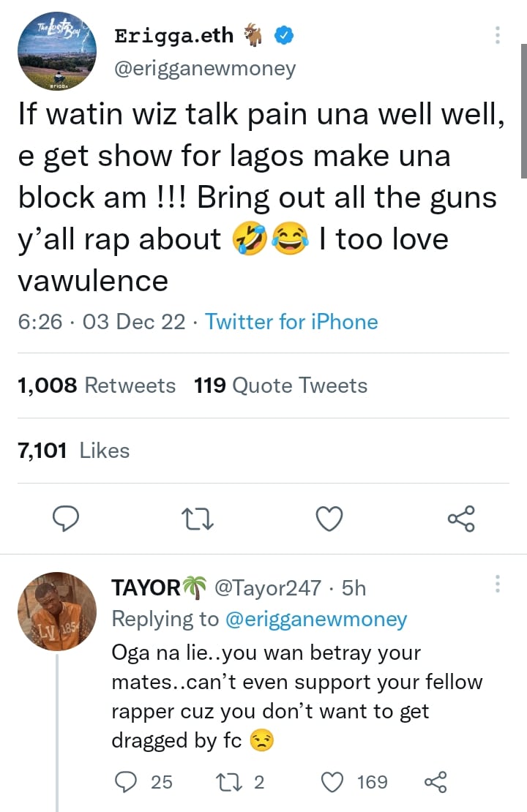
Task: Like Erigga's main tweet
Action: [x=329, y=519]
